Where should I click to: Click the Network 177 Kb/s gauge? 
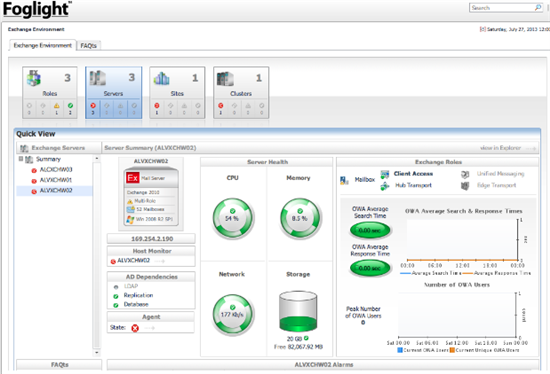(233, 314)
